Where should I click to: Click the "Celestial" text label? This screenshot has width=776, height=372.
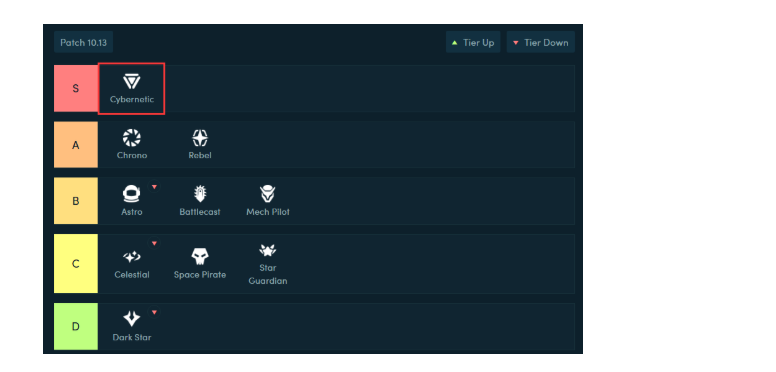coord(132,275)
